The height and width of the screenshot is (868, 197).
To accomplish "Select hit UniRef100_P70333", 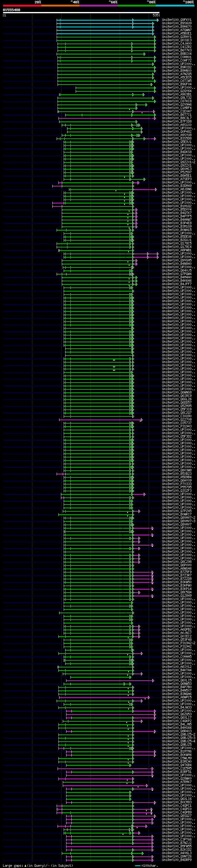I will pos(176,484).
